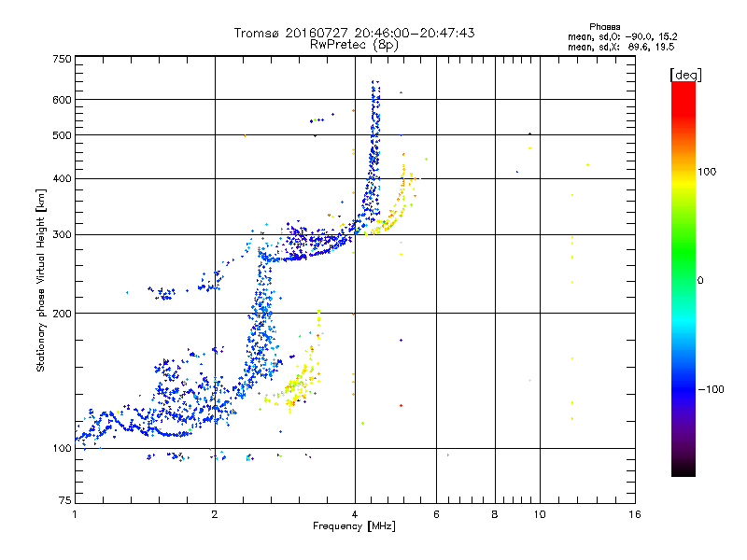Click the x-axis tick label '16'

[635, 514]
